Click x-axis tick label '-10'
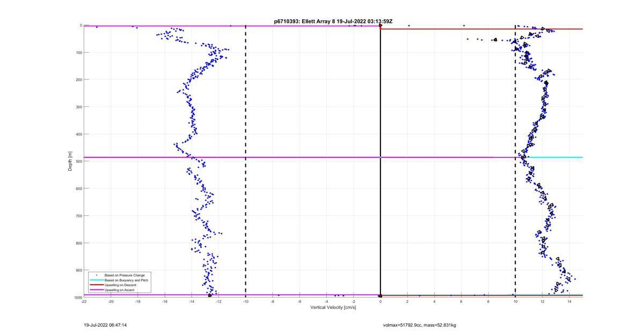The image size is (644, 334). (245, 301)
